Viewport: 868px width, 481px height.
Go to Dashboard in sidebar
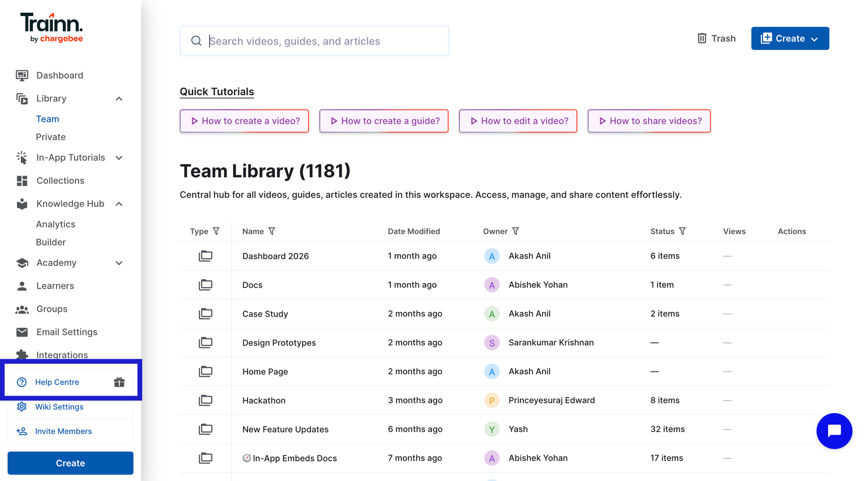click(60, 75)
